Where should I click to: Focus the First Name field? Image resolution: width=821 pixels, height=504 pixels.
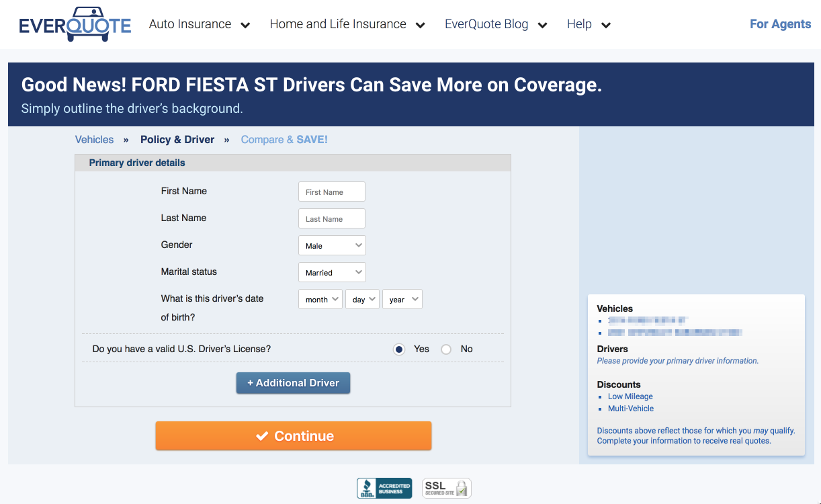click(332, 192)
